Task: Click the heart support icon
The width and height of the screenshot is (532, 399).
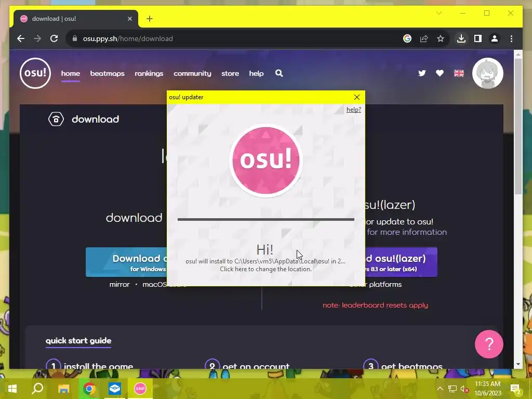Action: [440, 73]
